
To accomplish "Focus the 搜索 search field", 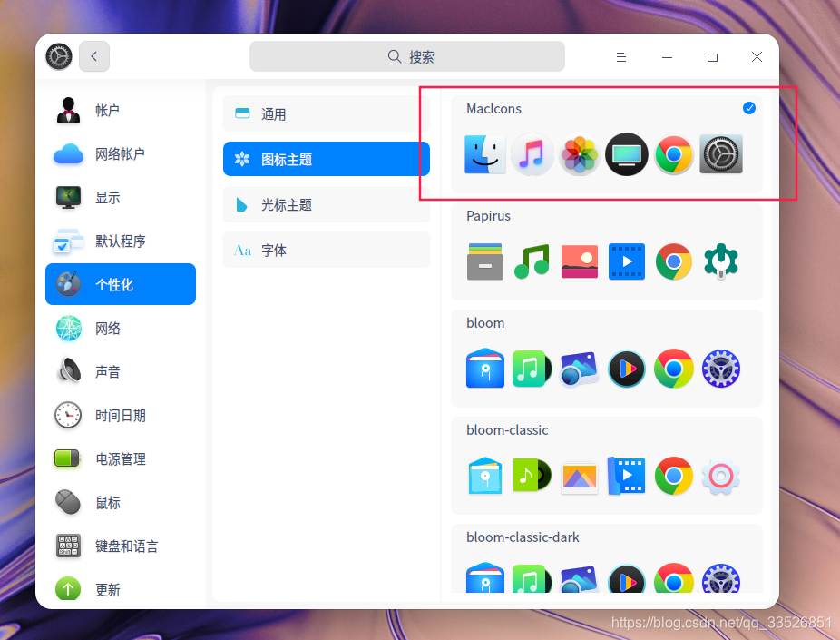I will pyautogui.click(x=407, y=56).
